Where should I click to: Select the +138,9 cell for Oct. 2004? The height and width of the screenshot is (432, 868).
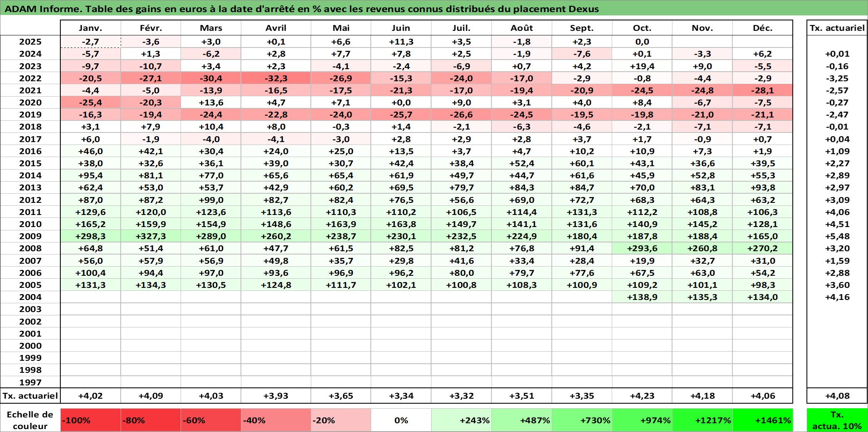pyautogui.click(x=642, y=297)
